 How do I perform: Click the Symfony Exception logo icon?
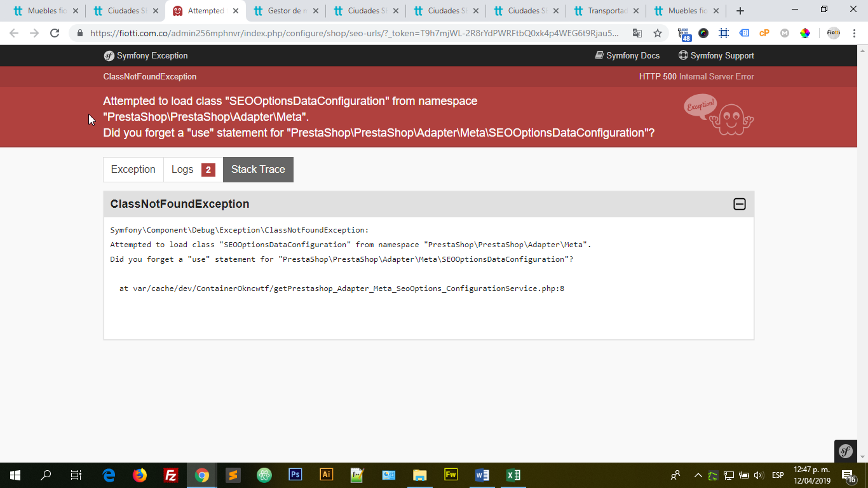point(109,56)
